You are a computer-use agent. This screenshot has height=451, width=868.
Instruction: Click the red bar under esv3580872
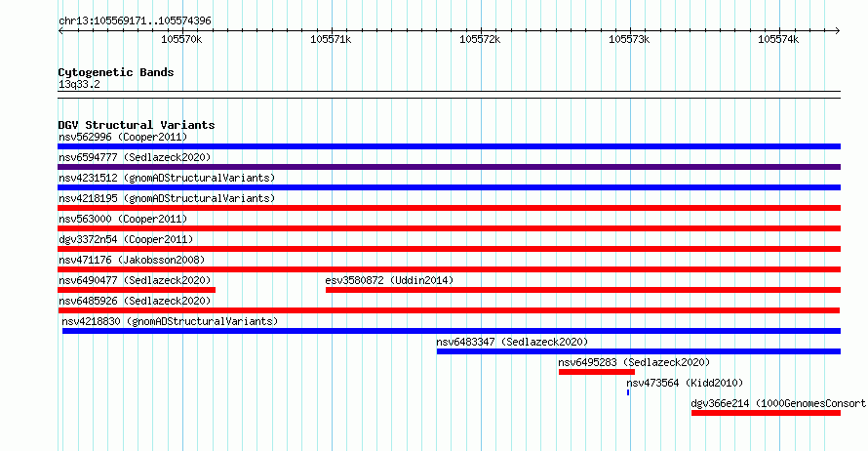point(583,290)
